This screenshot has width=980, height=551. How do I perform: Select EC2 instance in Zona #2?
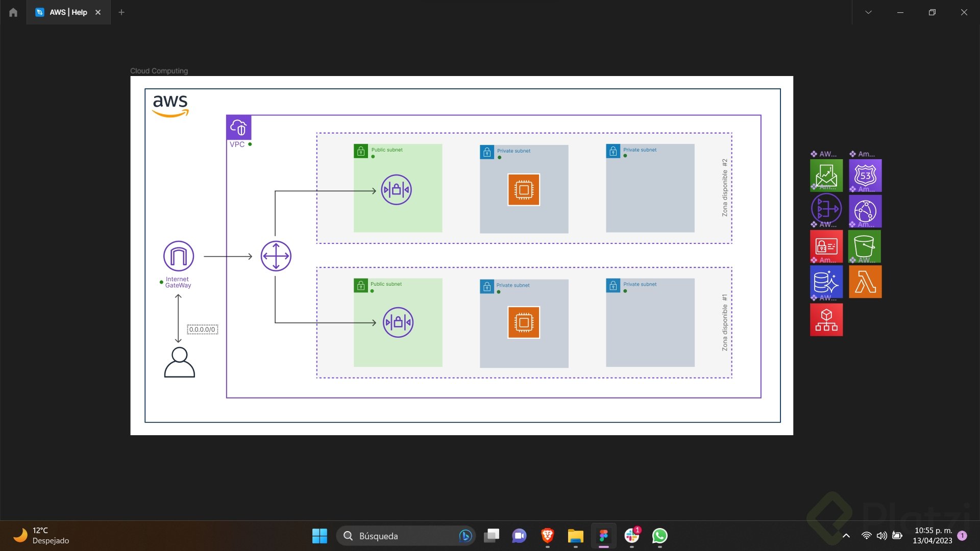tap(524, 190)
